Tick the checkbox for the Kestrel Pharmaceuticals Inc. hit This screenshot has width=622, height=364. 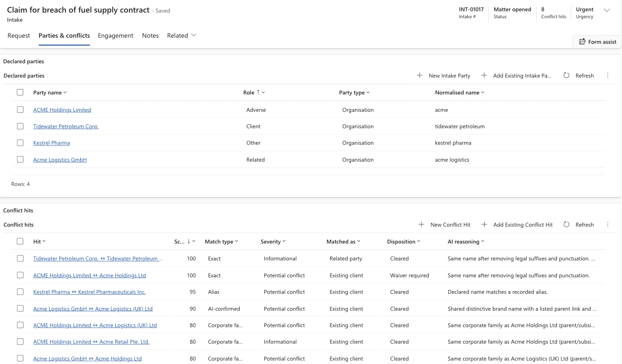click(20, 292)
